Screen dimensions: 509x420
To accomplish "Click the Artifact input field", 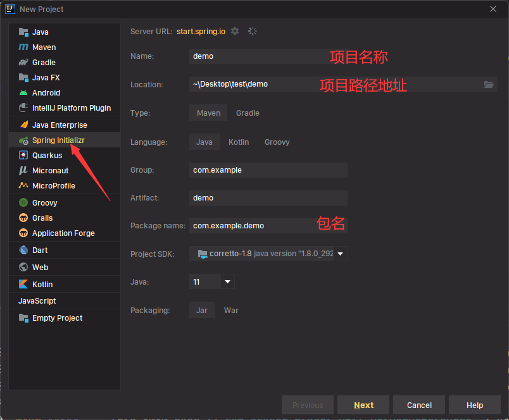I will tap(268, 198).
